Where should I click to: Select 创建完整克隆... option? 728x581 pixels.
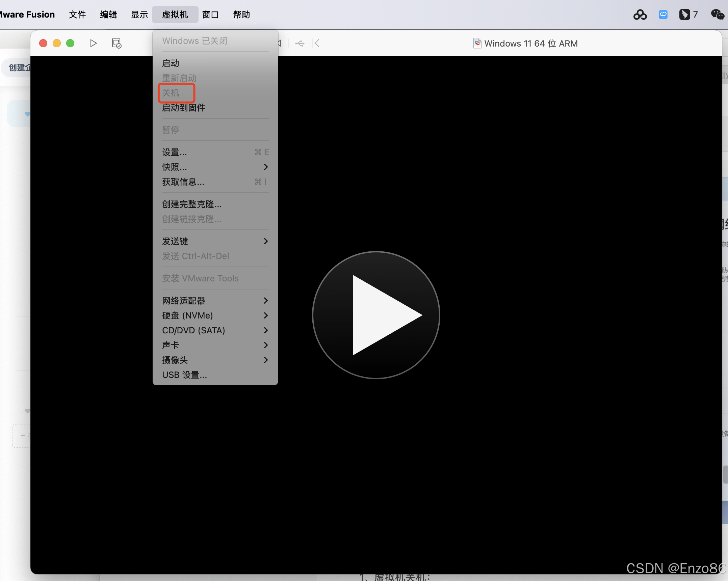[x=192, y=204]
